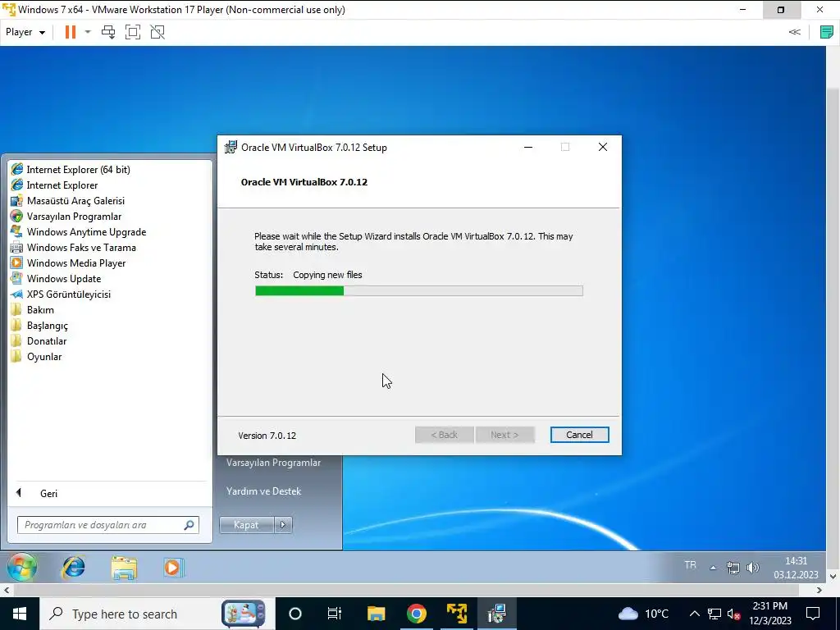The height and width of the screenshot is (630, 840).
Task: Open Yardım ve Destek
Action: coord(263,491)
